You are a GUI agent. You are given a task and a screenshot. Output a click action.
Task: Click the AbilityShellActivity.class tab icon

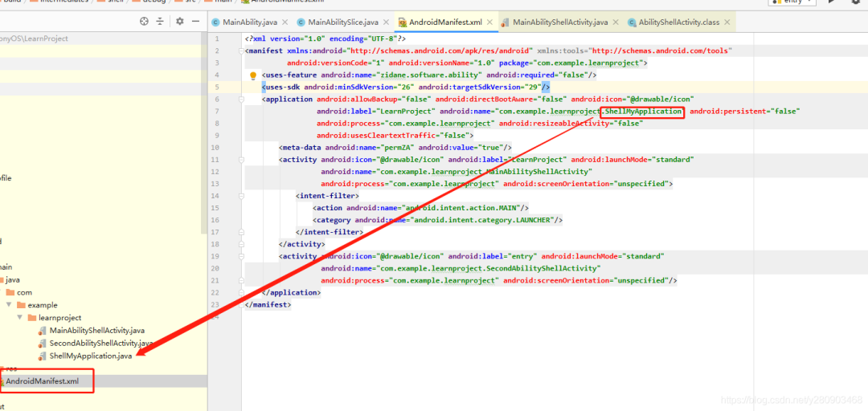pos(631,22)
